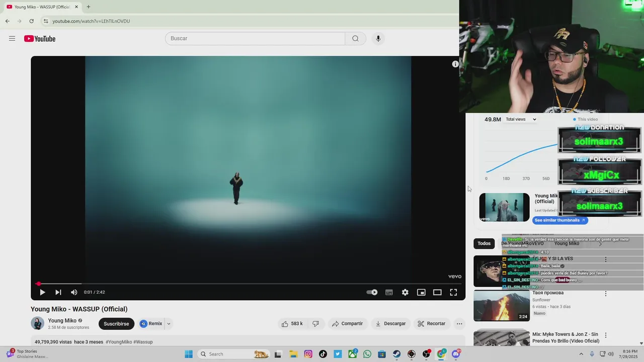Seek on the red video progress bar

(248, 284)
